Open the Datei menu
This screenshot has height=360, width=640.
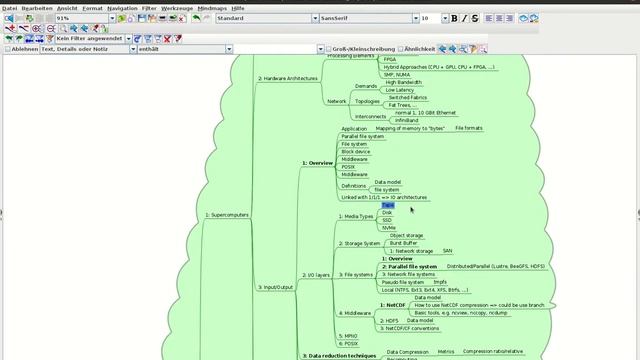tap(9, 8)
